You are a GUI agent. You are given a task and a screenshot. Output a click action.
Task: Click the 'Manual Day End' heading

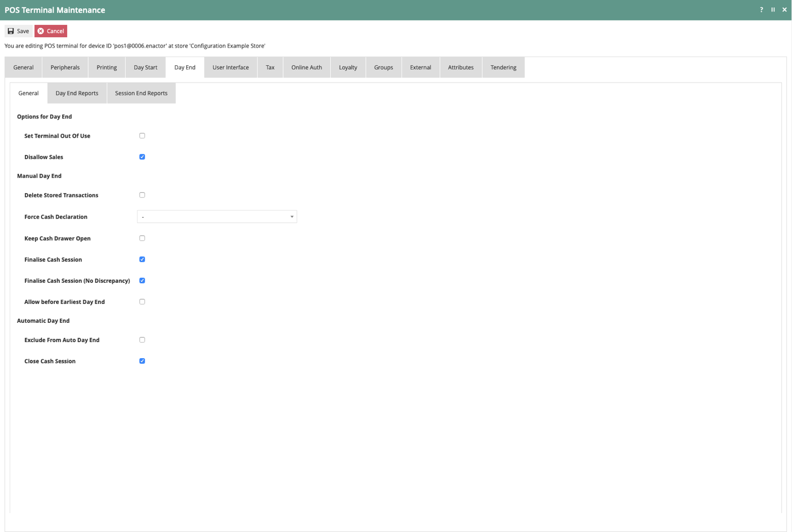(x=39, y=176)
